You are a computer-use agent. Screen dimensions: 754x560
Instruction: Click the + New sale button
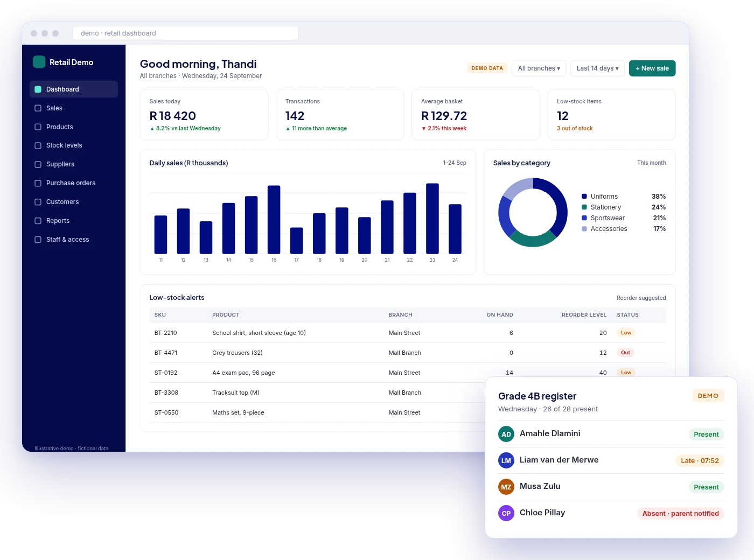(652, 68)
